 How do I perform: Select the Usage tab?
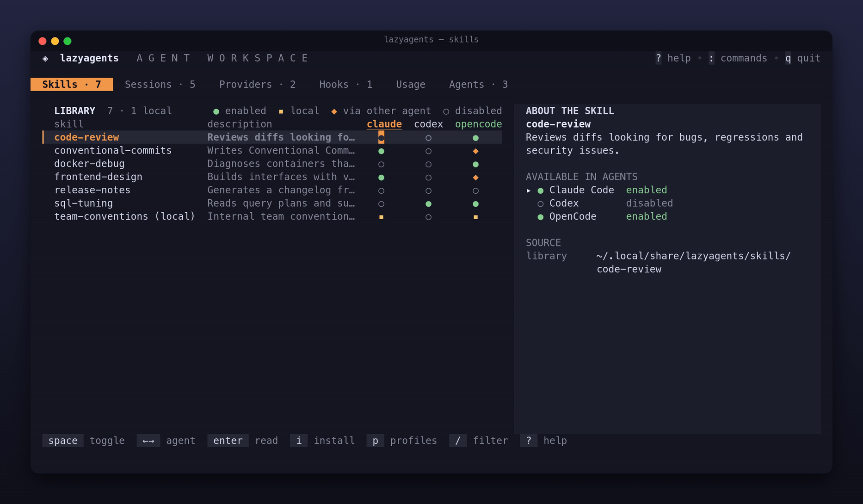click(411, 85)
